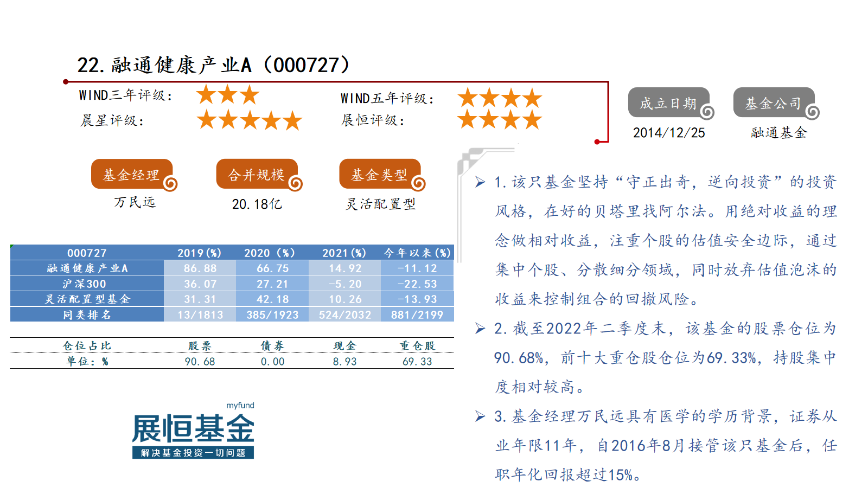This screenshot has width=868, height=488.
Task: Click the 2021(%) column header
Action: (x=344, y=253)
